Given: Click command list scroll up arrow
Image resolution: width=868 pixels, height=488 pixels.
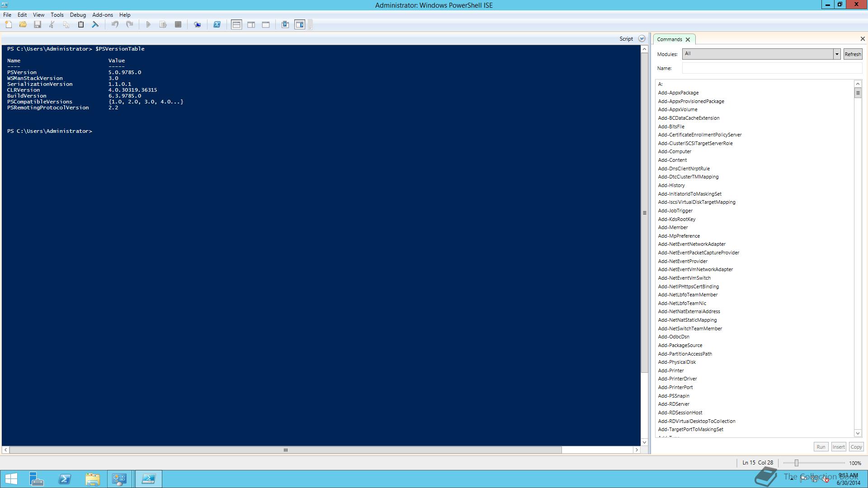Looking at the screenshot, I should point(858,84).
